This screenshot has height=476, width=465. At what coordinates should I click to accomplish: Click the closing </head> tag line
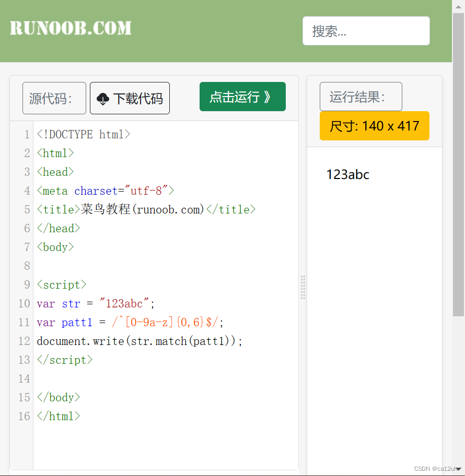click(59, 228)
